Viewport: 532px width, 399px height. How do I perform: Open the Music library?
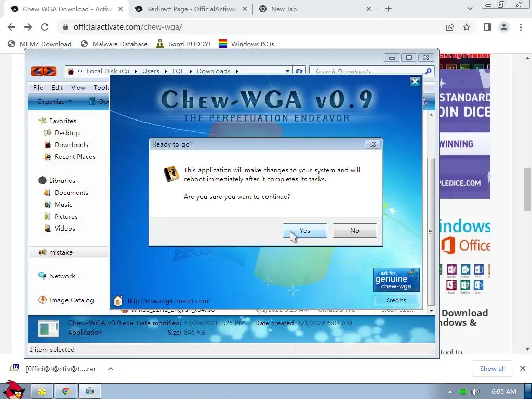[63, 205]
